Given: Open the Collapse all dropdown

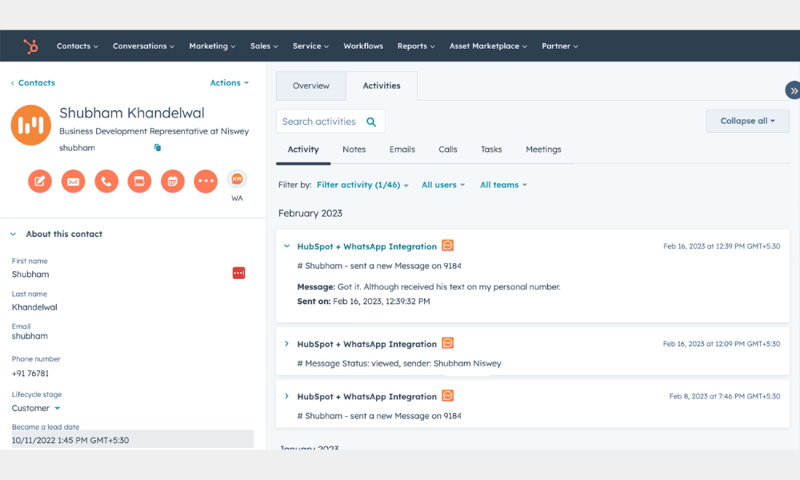Looking at the screenshot, I should 747,121.
